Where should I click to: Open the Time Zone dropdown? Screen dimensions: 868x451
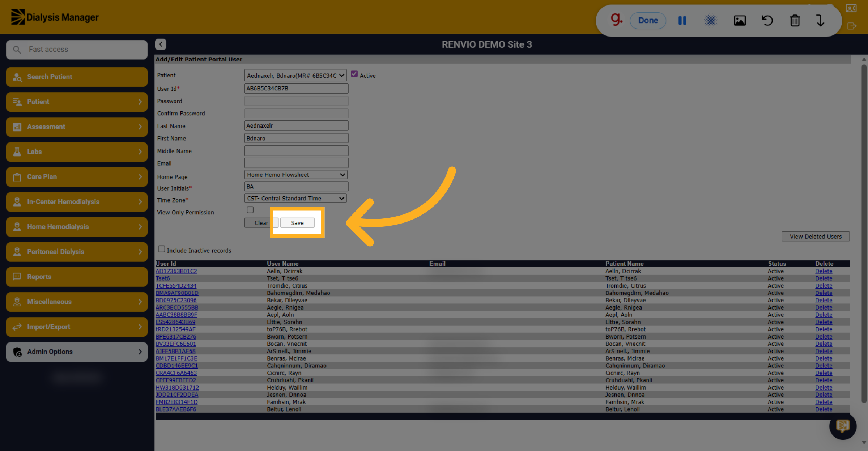[x=295, y=198]
